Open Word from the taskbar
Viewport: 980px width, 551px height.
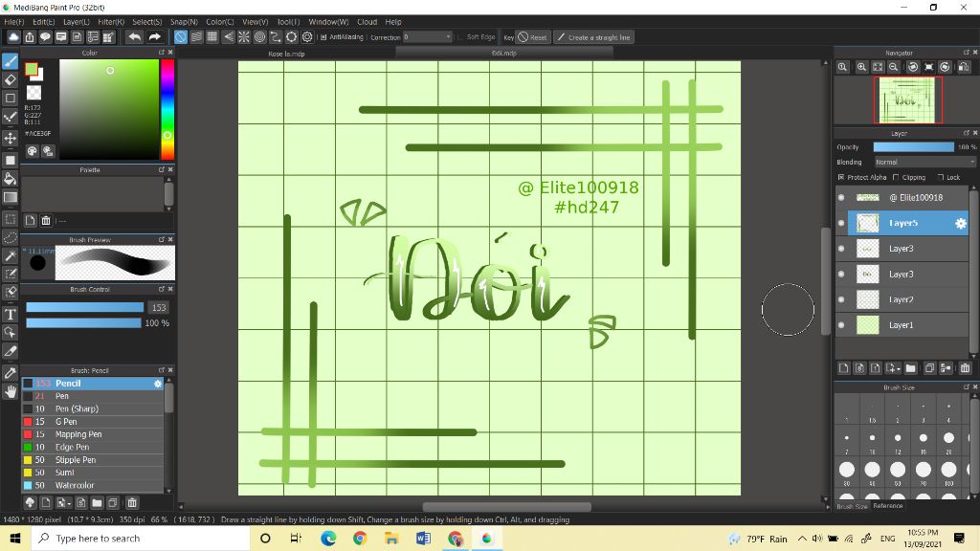(x=423, y=538)
